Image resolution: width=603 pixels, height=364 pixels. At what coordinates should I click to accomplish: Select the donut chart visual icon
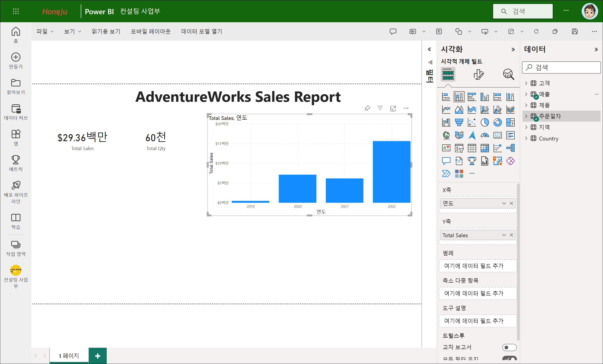[497, 122]
